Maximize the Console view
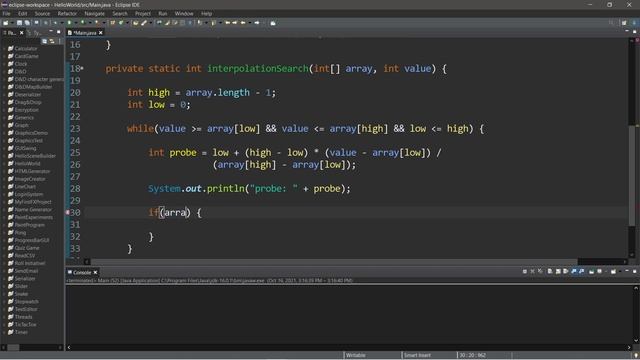 tap(635, 271)
